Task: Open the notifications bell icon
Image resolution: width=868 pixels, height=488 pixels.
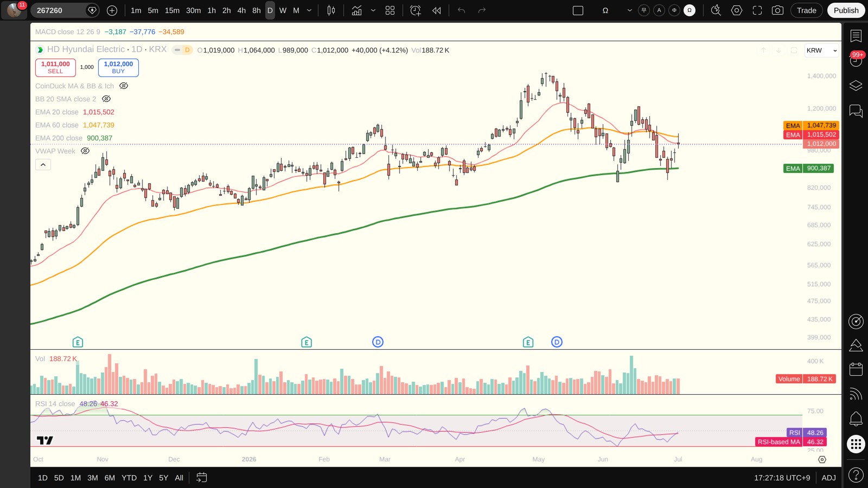Action: 856,419
